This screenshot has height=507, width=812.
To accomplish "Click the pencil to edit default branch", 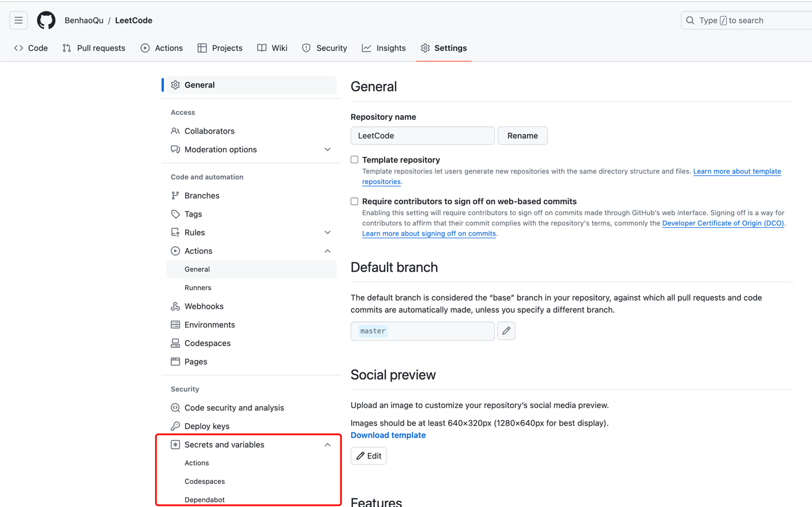I will (x=506, y=331).
